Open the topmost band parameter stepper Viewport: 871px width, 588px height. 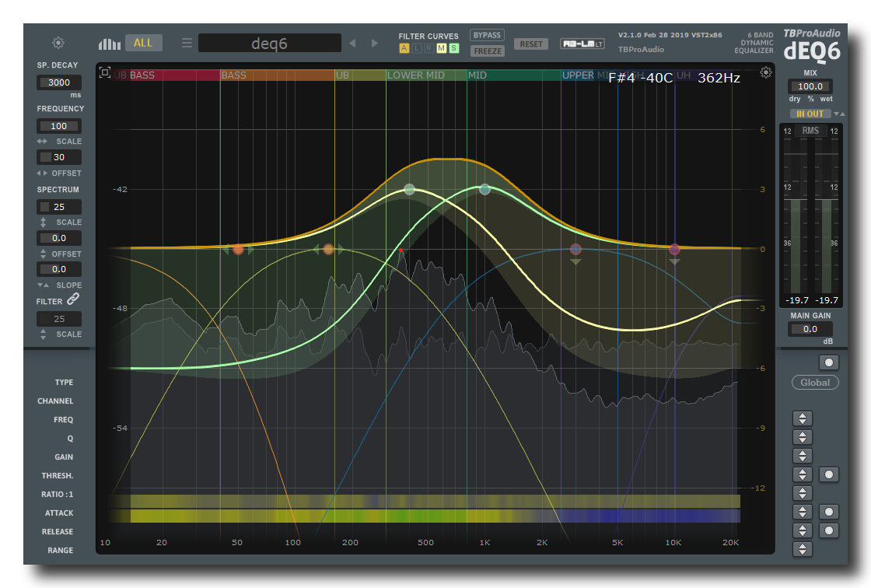tap(802, 418)
